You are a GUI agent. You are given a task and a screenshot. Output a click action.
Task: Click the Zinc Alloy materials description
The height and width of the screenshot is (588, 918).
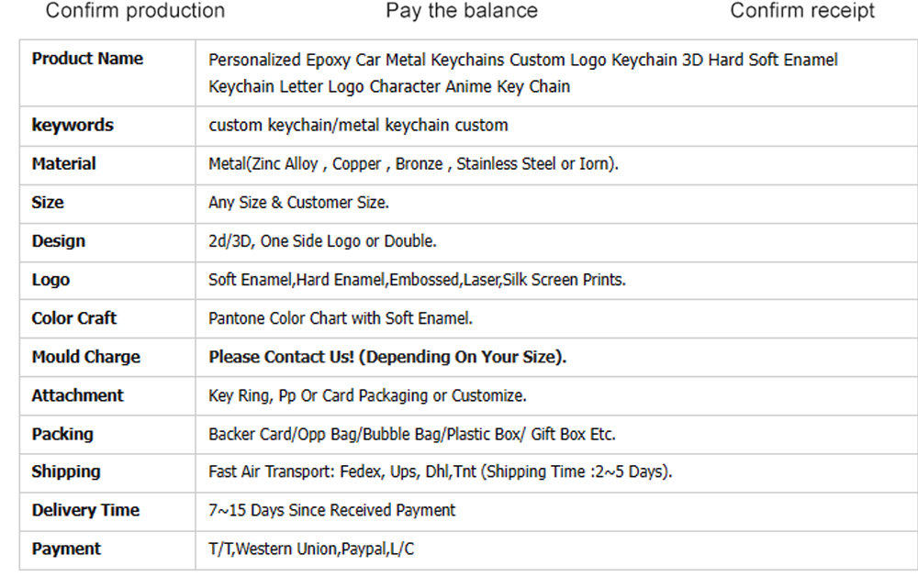413,164
